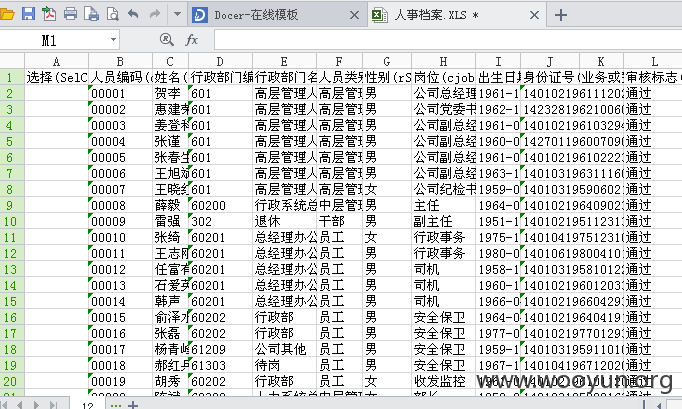
Task: Click cell 副主任 in column H
Action: [x=444, y=221]
